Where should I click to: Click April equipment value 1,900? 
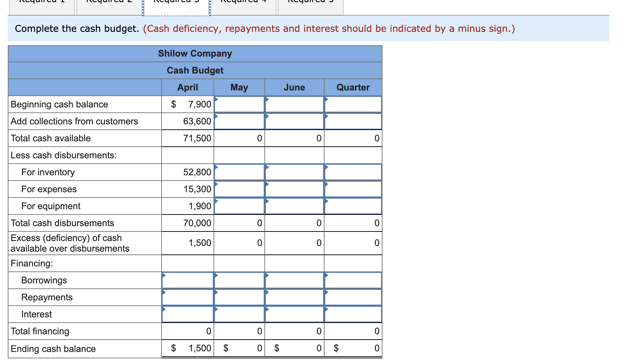[x=200, y=206]
